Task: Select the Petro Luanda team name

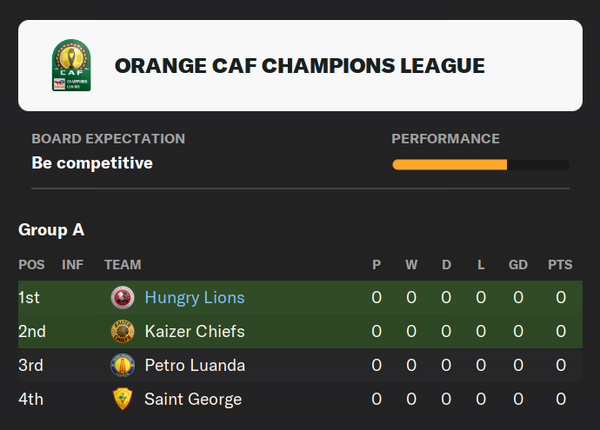Action: (194, 365)
